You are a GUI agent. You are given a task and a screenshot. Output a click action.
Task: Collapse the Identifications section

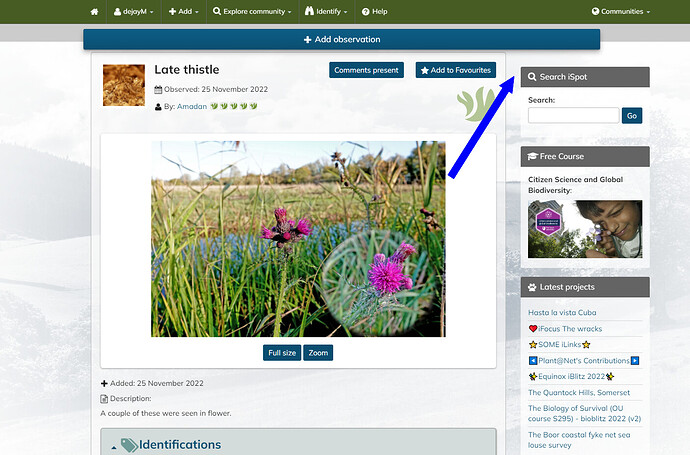coord(114,448)
